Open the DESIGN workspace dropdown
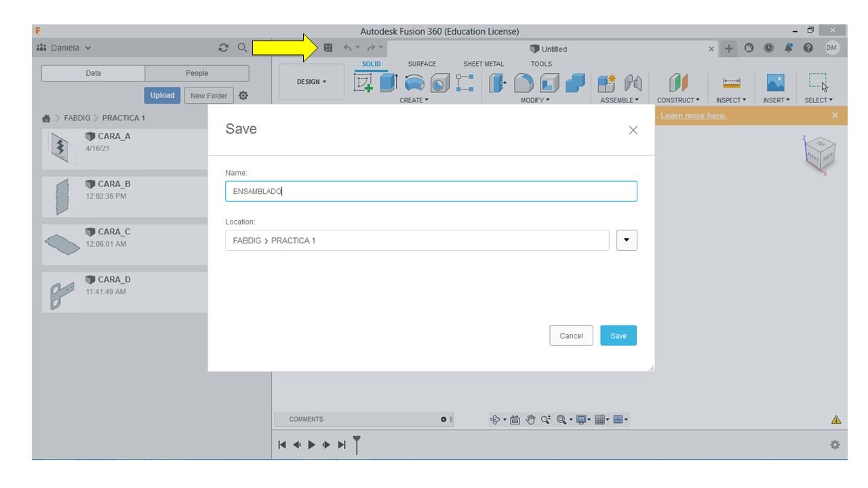Screen dimensions: 868x488 (311, 82)
